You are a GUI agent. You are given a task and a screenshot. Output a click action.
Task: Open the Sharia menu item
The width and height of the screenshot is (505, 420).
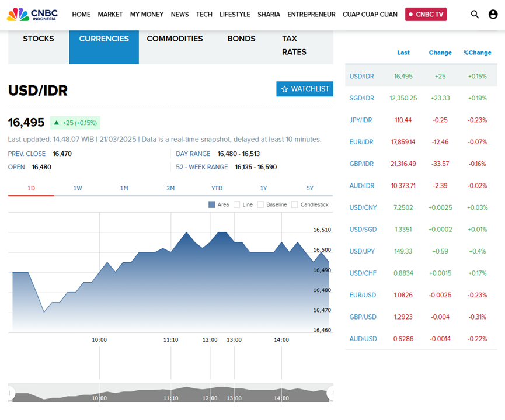tap(269, 15)
